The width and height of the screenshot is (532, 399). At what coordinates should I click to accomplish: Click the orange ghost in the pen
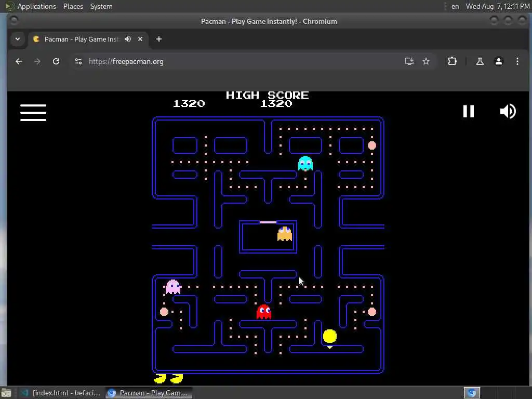pyautogui.click(x=285, y=234)
